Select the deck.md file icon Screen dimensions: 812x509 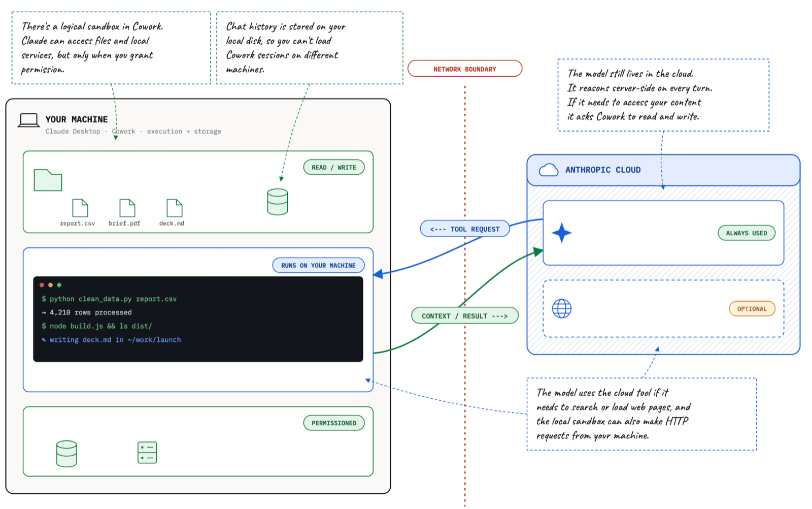click(x=174, y=208)
